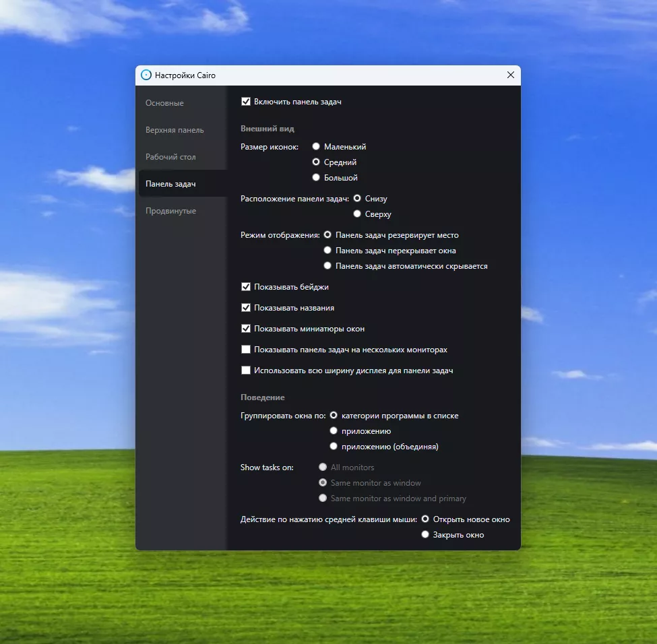
Task: Switch to Верхняя панель tab
Action: (x=175, y=130)
